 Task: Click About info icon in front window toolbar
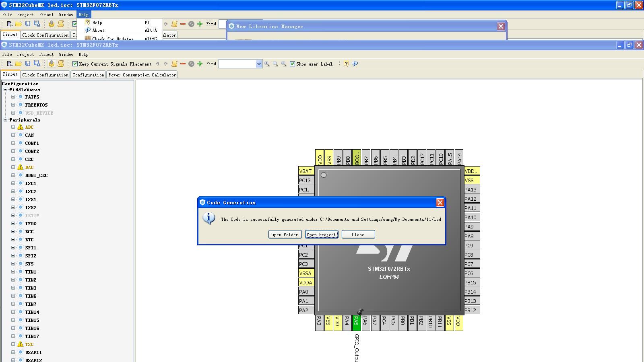pos(355,64)
